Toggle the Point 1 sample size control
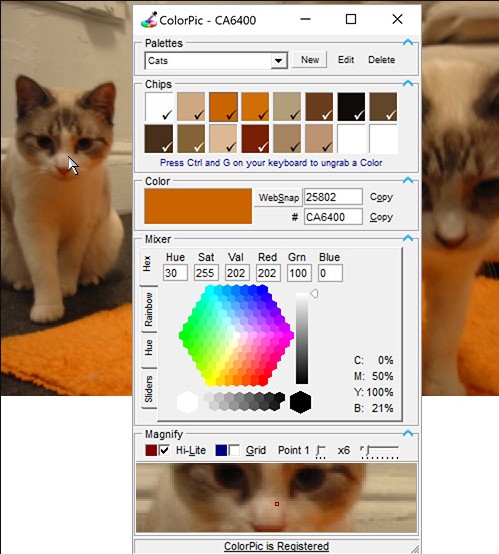This screenshot has width=499, height=554. [x=321, y=452]
